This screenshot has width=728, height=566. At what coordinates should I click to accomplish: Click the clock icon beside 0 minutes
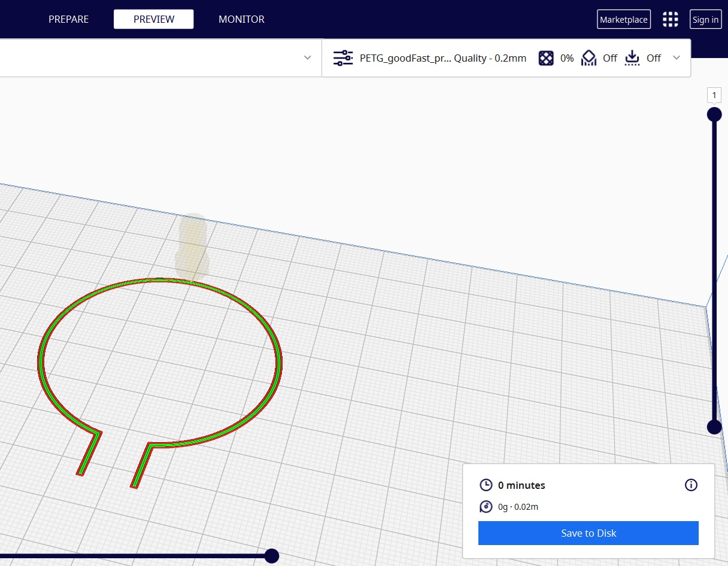(486, 485)
